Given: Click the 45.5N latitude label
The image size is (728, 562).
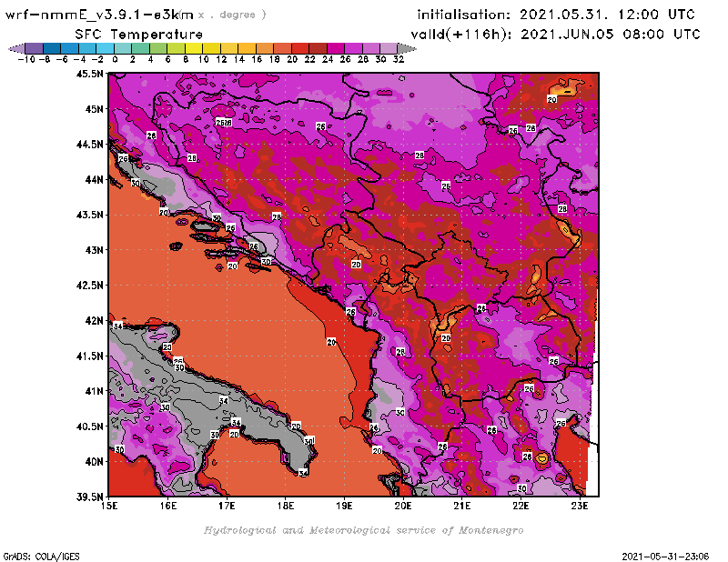Looking at the screenshot, I should [x=90, y=74].
